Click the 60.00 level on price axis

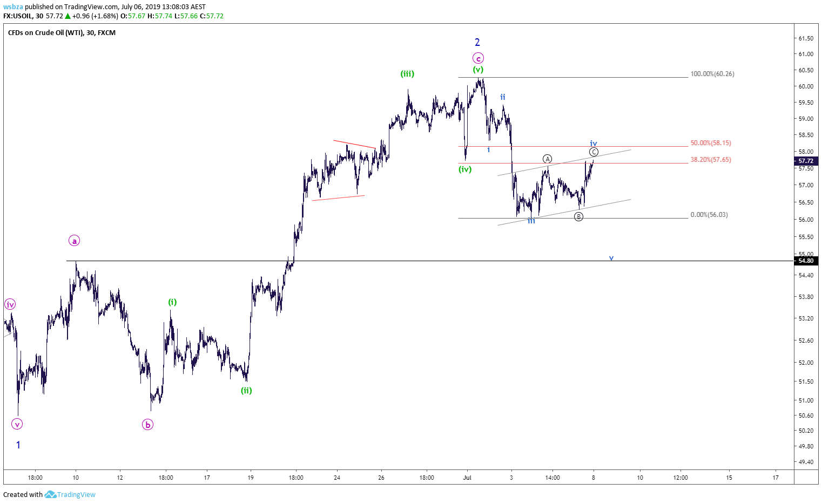click(x=806, y=86)
